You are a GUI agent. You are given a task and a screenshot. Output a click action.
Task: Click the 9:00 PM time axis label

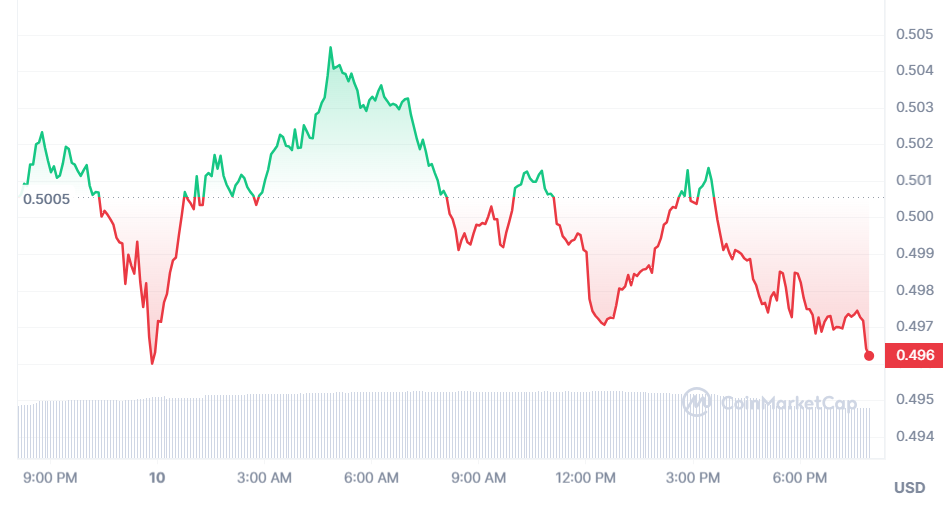pyautogui.click(x=50, y=478)
